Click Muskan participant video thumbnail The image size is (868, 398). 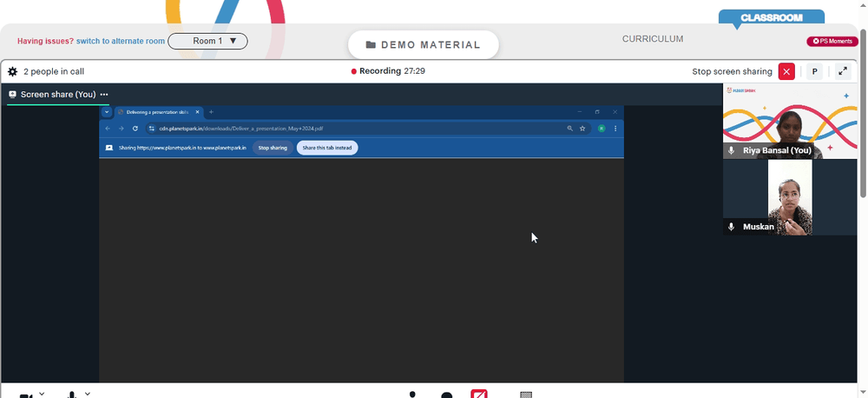[790, 198]
